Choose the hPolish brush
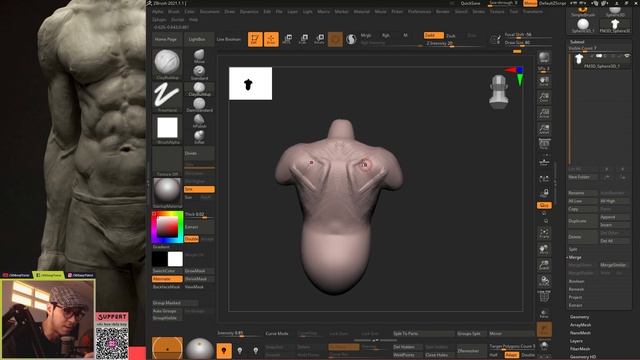The width and height of the screenshot is (640, 360). pos(199,121)
